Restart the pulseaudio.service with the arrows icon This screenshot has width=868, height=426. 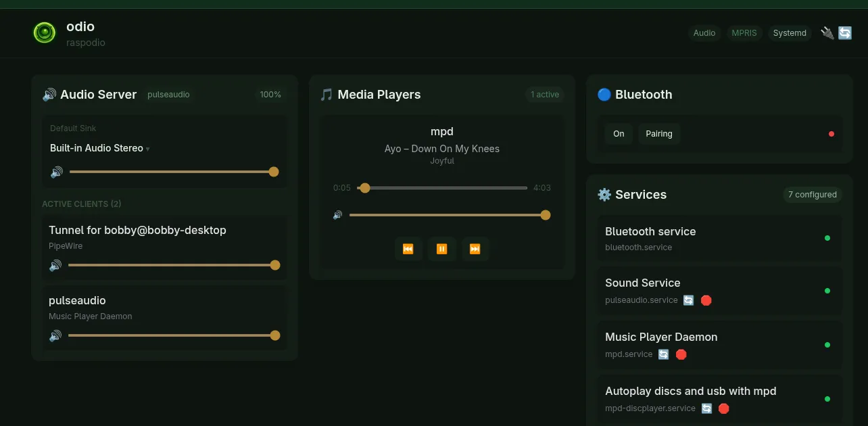(x=688, y=300)
